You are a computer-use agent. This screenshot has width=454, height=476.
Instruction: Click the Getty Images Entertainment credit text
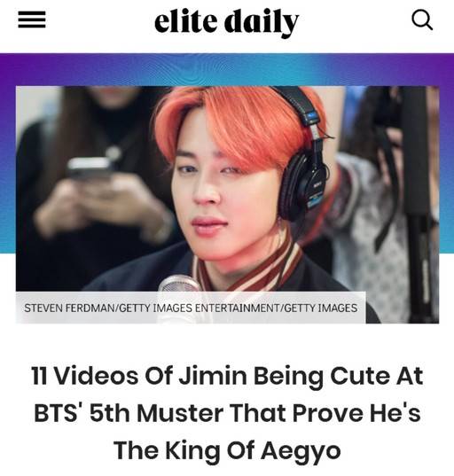coord(199,308)
